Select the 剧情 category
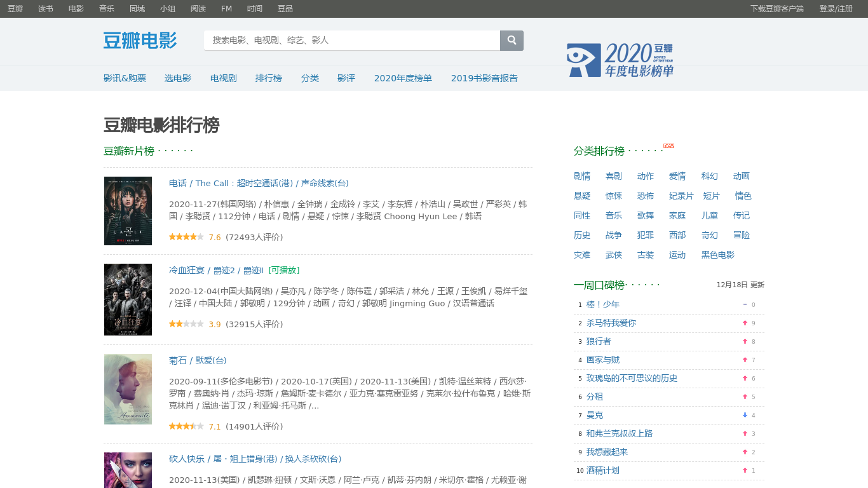Image resolution: width=868 pixels, height=488 pixels. click(582, 176)
